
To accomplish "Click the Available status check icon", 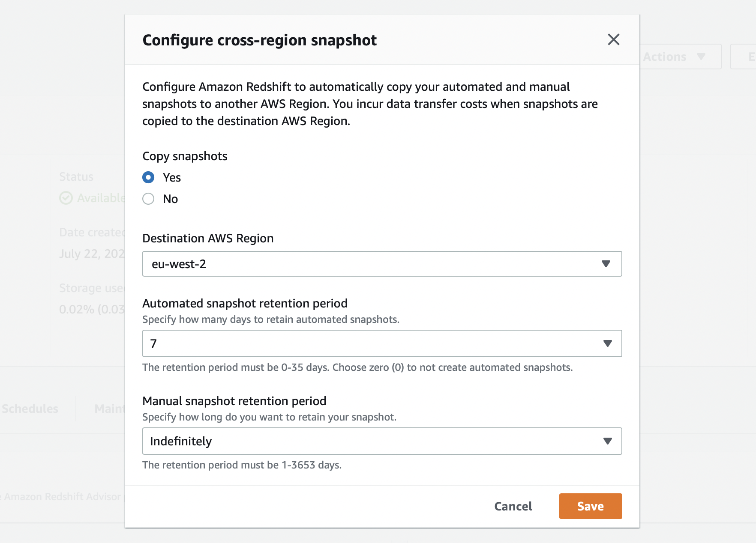I will point(66,198).
